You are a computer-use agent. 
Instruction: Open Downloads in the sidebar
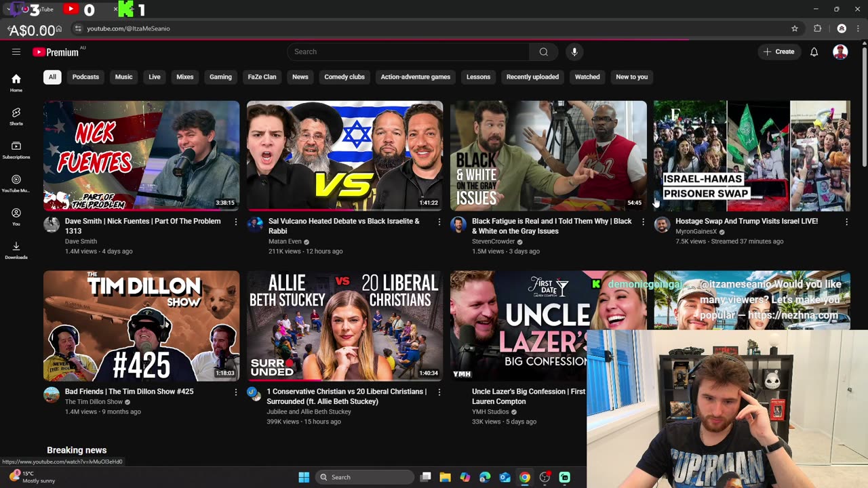(16, 250)
